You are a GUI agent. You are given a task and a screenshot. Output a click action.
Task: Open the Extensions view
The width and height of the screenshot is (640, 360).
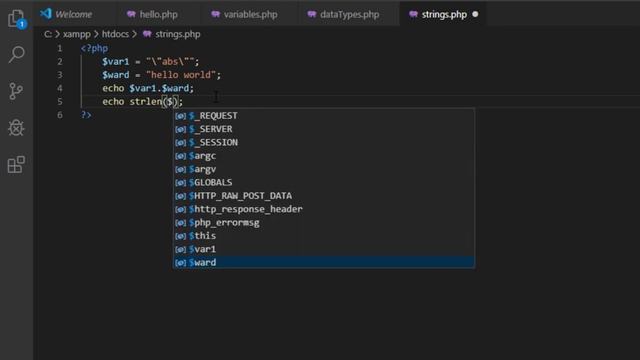(16, 164)
